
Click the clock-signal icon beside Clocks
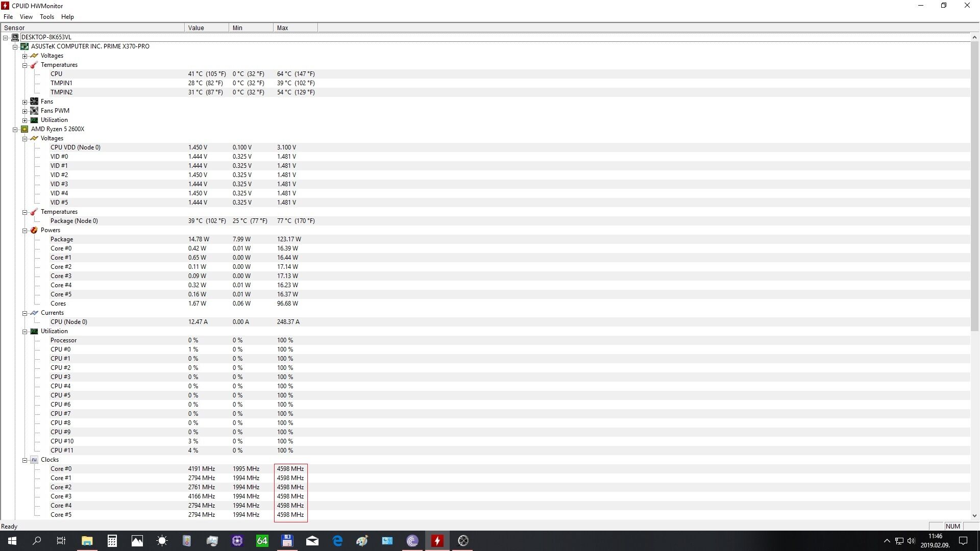[x=34, y=460]
